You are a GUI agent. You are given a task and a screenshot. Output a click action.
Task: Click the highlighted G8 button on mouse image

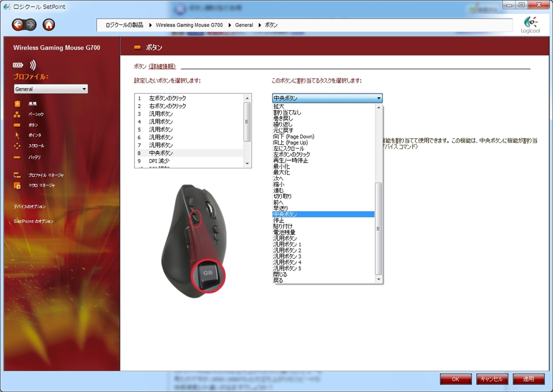[208, 276]
